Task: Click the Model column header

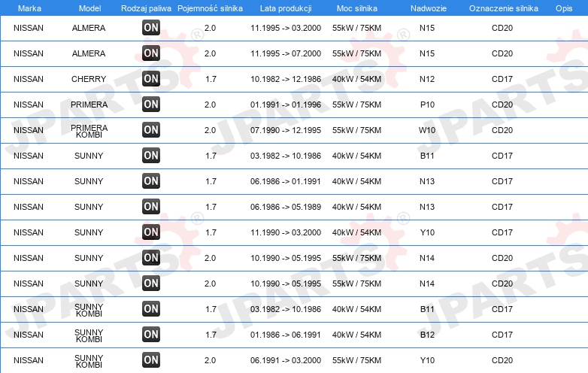Action: click(x=89, y=8)
